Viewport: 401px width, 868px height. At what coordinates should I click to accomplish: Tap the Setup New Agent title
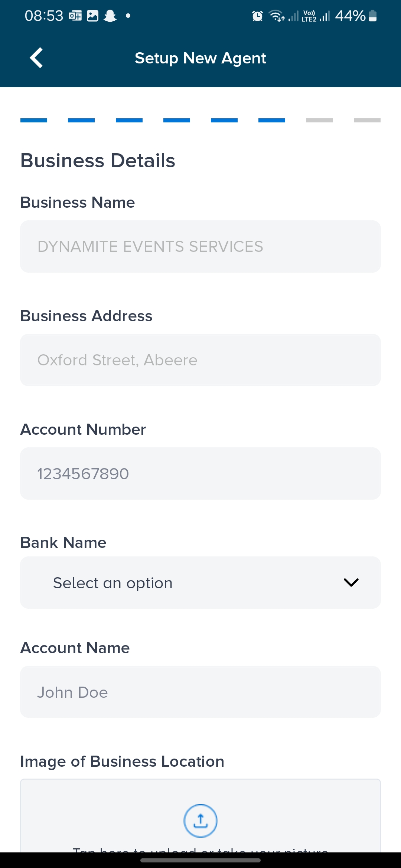(x=200, y=58)
